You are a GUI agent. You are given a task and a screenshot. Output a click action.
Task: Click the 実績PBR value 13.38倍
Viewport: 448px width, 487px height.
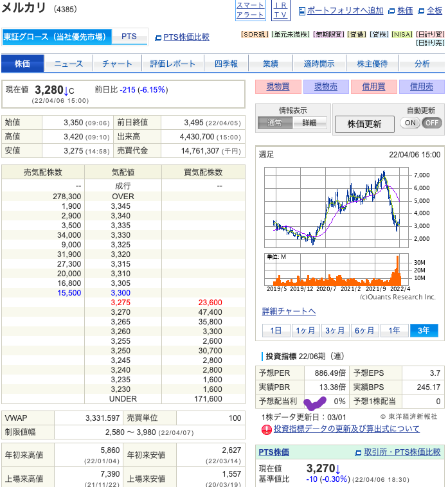pos(332,387)
